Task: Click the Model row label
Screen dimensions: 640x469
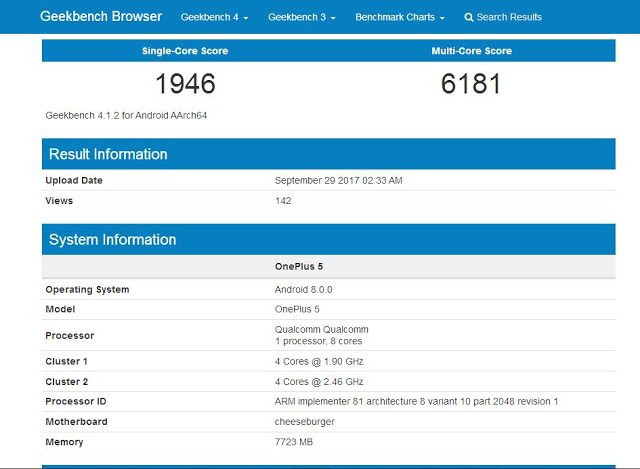Action: pyautogui.click(x=60, y=309)
